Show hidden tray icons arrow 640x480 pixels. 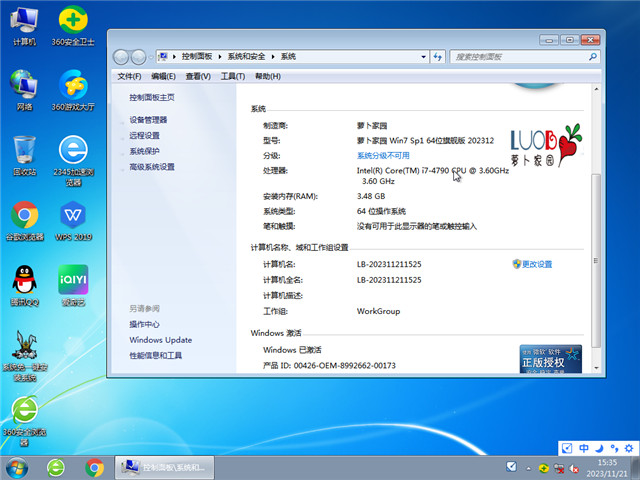tap(529, 469)
